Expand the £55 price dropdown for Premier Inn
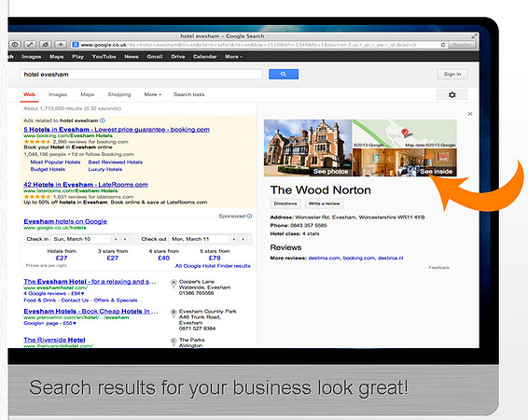The width and height of the screenshot is (528, 420). coord(70,323)
